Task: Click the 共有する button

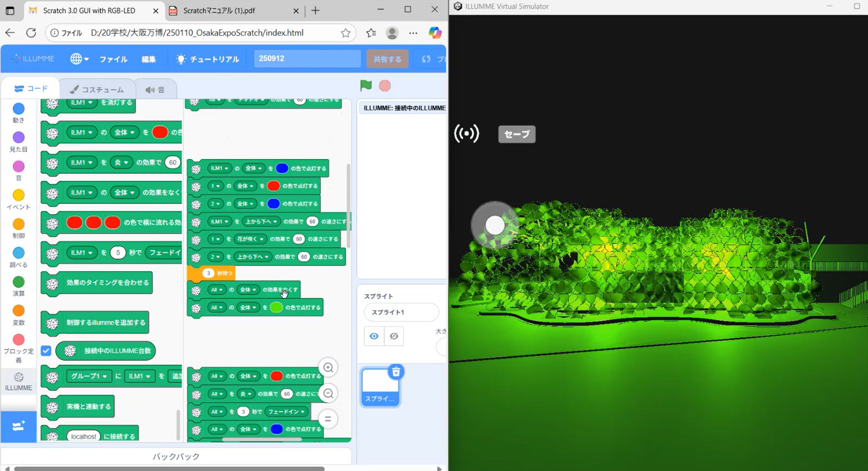Action: pos(387,59)
